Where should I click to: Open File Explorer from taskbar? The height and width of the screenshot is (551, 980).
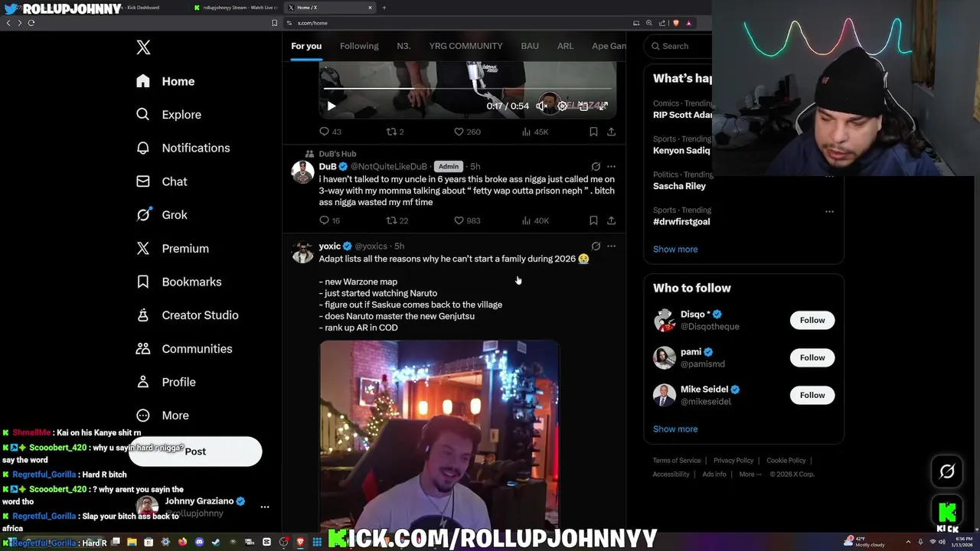[132, 542]
